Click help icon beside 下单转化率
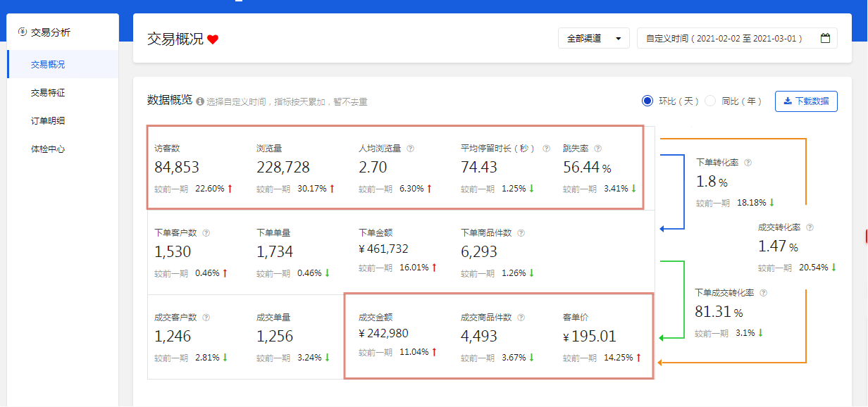Viewport: 868px width, 407px height. (748, 163)
